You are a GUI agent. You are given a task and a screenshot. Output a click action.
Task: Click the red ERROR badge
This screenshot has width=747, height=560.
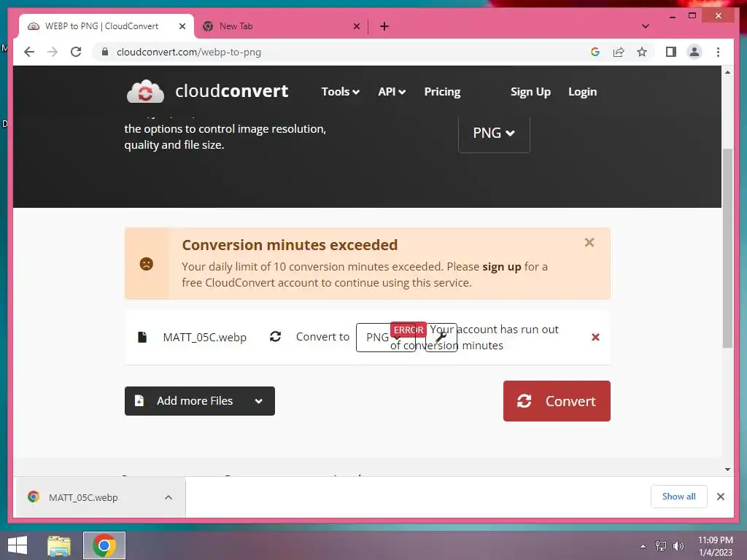[x=409, y=330]
